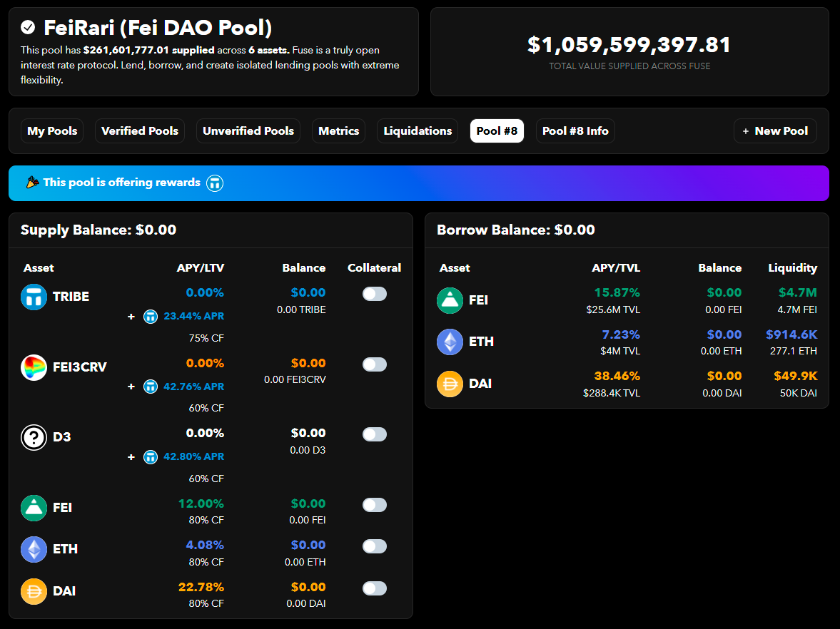
Task: Click the 42.76% APR reward text
Action: [194, 387]
